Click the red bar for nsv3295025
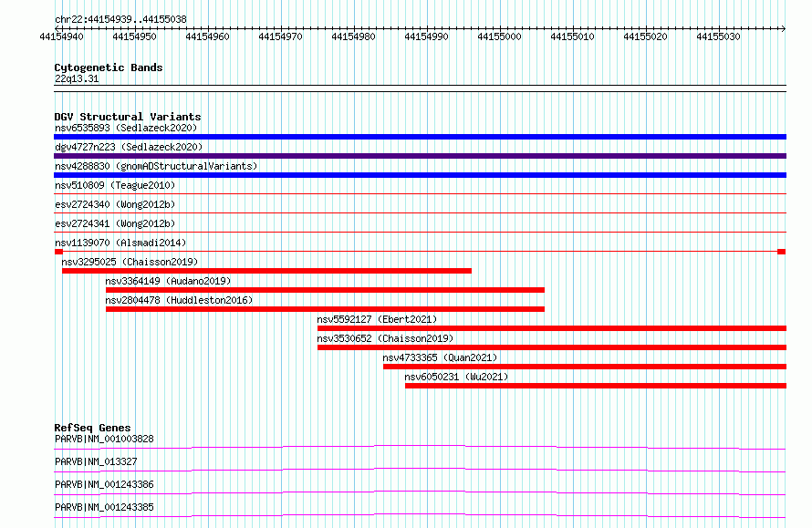The image size is (812, 528). click(x=266, y=271)
